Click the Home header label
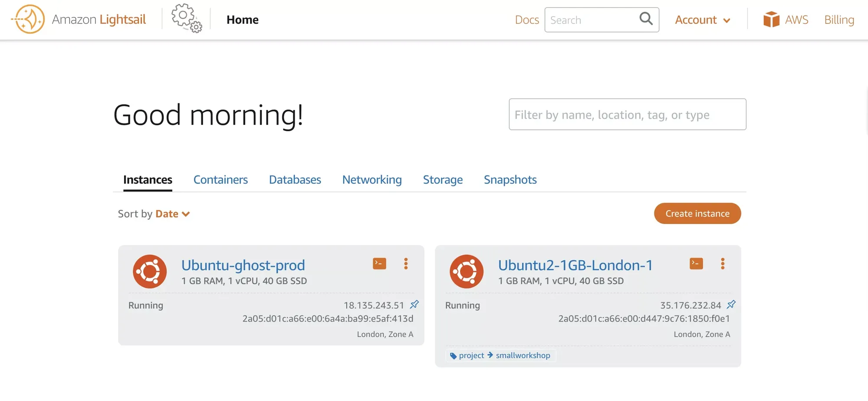The width and height of the screenshot is (868, 401). (242, 20)
